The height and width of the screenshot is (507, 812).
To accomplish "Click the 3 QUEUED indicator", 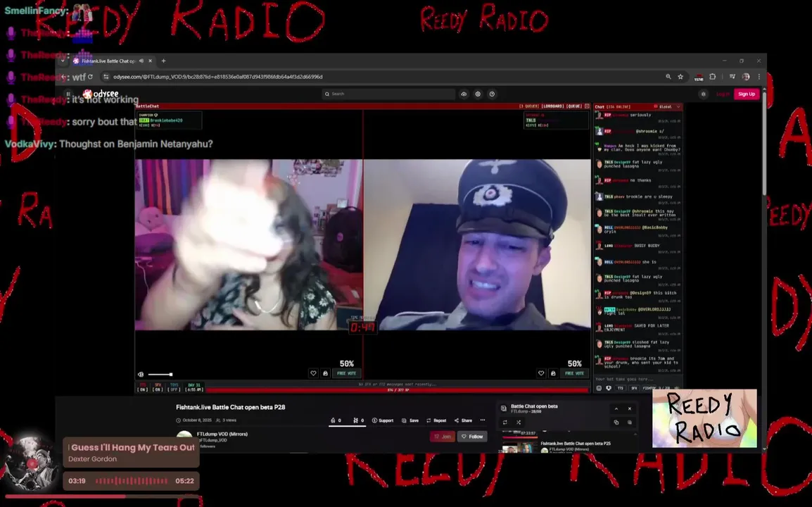I will (x=528, y=106).
